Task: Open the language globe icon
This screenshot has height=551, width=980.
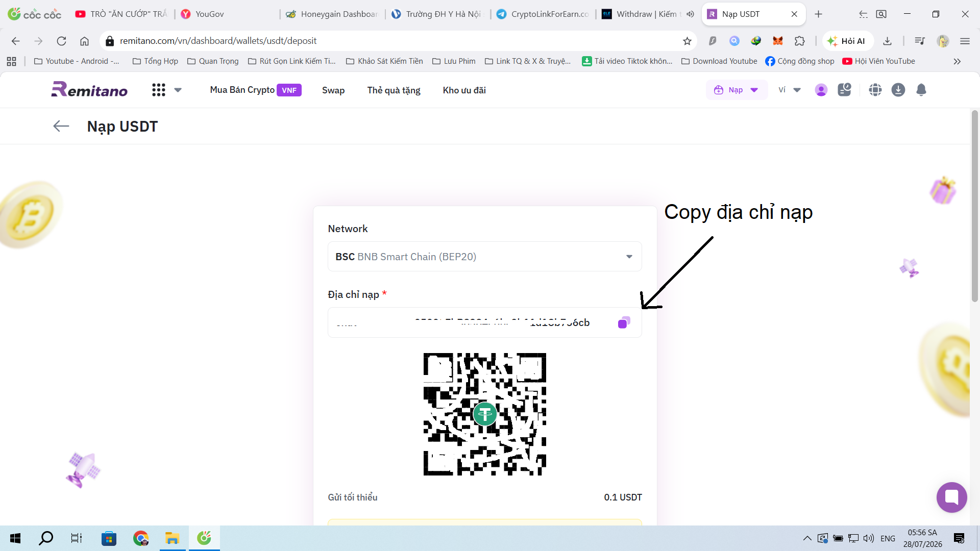Action: (x=875, y=90)
